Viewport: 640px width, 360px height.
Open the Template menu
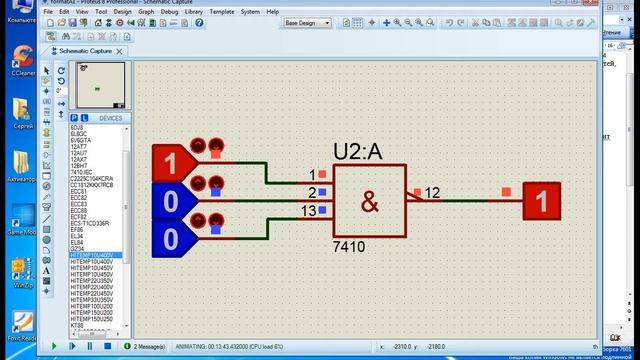pos(222,11)
